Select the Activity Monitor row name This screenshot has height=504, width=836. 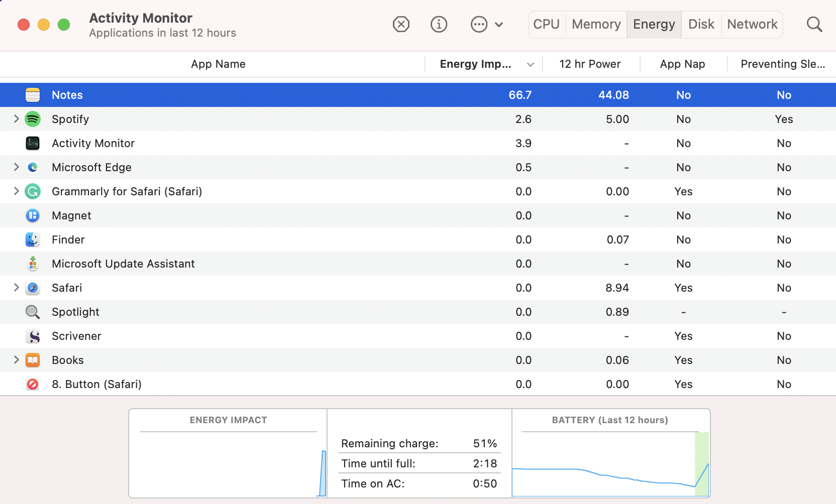pyautogui.click(x=93, y=143)
